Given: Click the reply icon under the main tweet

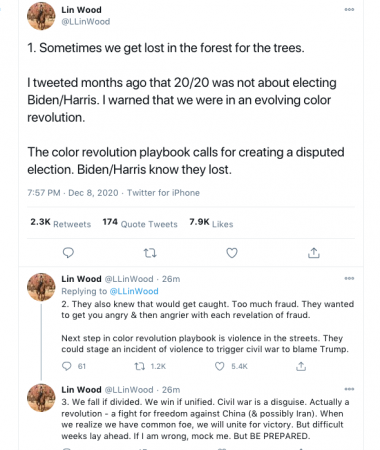Looking at the screenshot, I should coord(68,253).
